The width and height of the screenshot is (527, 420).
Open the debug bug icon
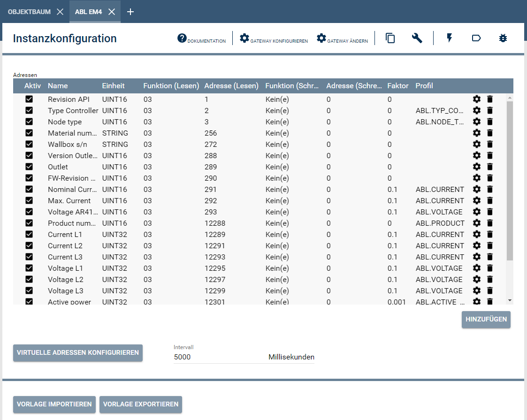503,38
